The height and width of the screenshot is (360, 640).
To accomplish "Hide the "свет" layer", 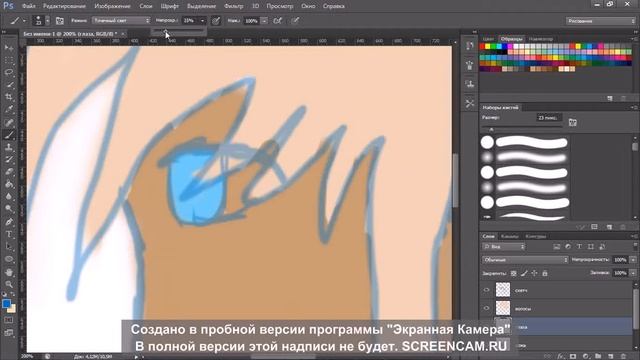I will (x=486, y=290).
